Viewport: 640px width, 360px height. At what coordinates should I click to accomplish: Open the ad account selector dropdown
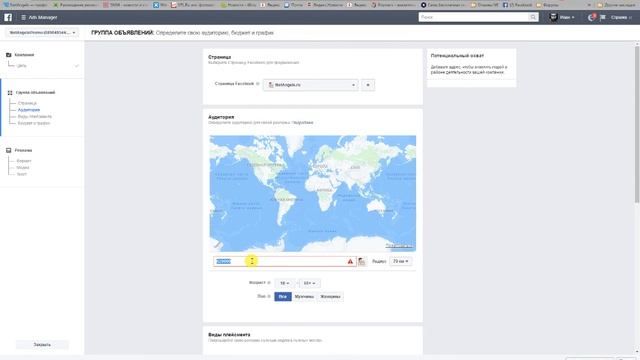(42, 32)
